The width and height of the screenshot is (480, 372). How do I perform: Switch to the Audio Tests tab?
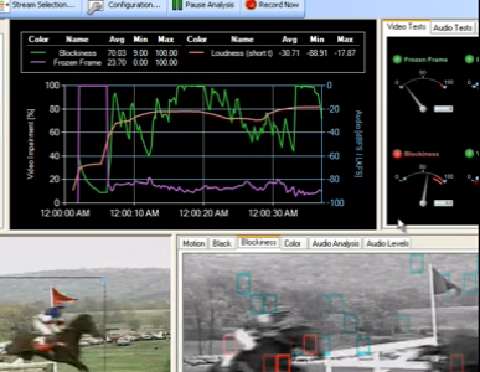452,28
